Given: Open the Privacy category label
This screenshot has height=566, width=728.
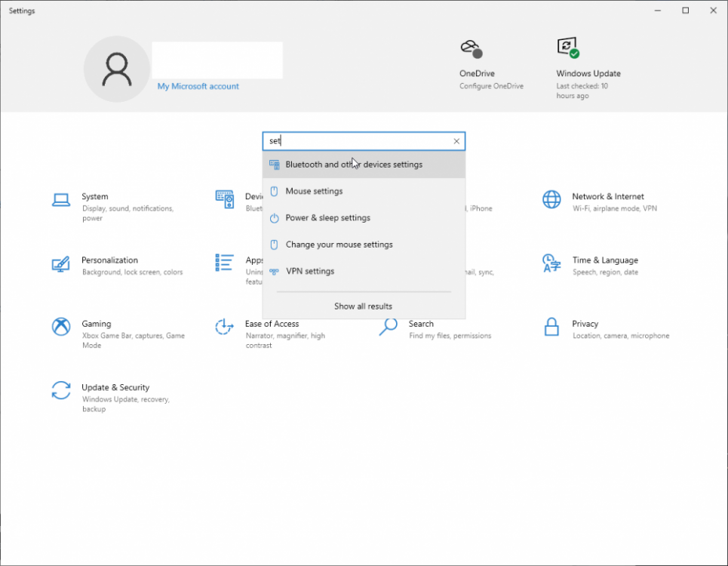Looking at the screenshot, I should (585, 324).
